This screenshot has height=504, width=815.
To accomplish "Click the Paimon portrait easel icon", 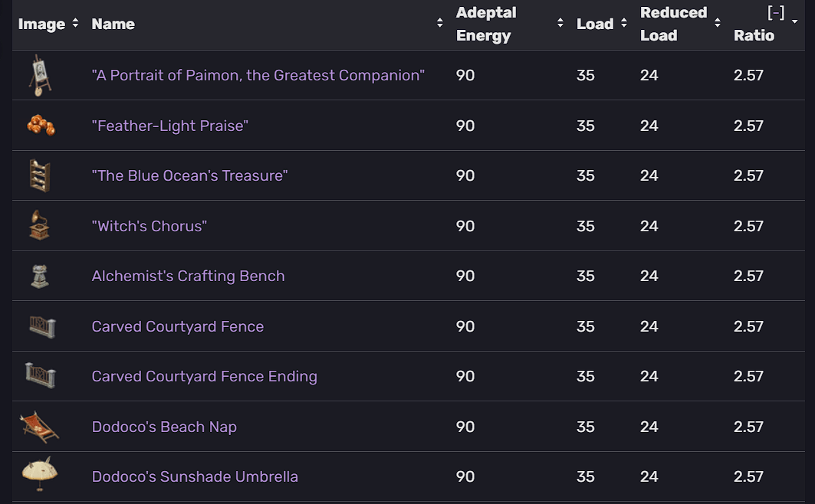I will click(39, 75).
